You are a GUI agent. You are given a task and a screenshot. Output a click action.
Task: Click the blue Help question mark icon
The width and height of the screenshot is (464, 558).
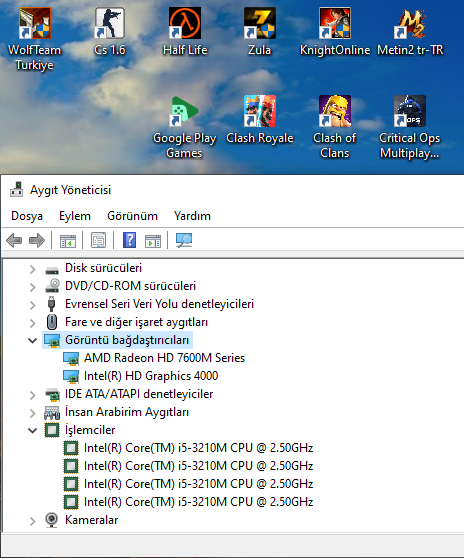[x=130, y=240]
